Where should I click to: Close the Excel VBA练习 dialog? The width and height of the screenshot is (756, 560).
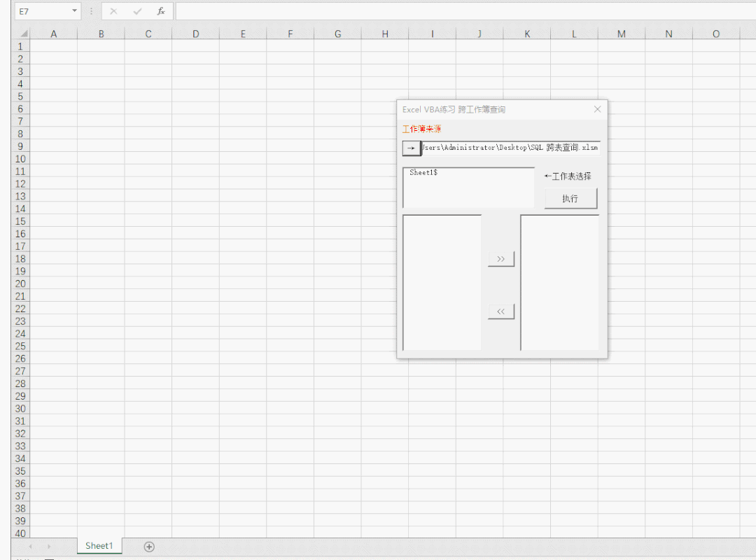pyautogui.click(x=597, y=109)
